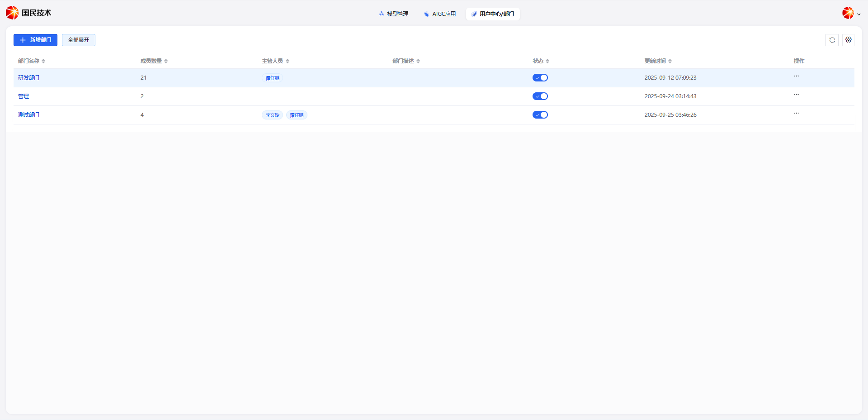Expand the chevron beside the avatar

[859, 14]
